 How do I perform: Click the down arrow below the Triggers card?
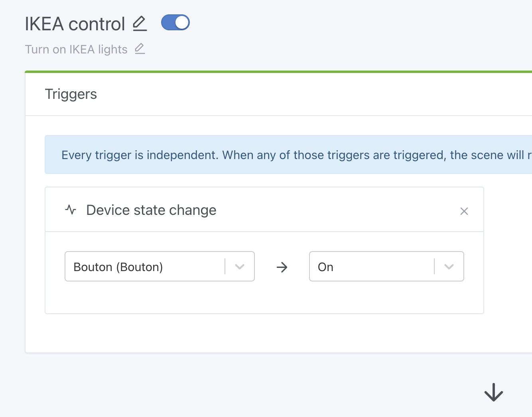(x=493, y=392)
